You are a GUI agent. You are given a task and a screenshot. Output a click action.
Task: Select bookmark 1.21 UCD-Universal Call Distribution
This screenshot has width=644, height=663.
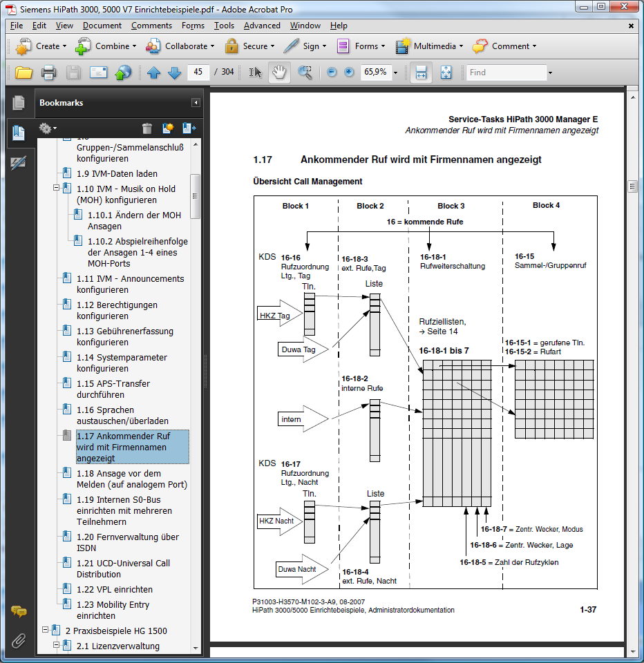click(x=123, y=568)
